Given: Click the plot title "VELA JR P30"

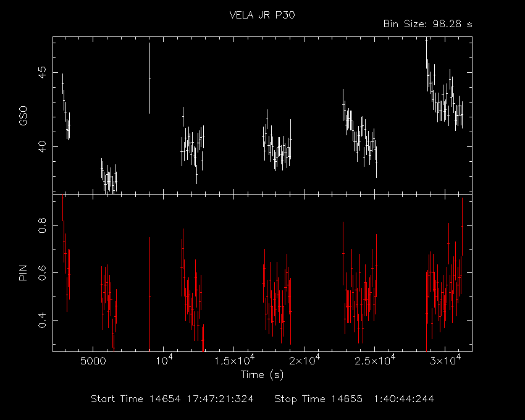Looking at the screenshot, I should click(262, 15).
